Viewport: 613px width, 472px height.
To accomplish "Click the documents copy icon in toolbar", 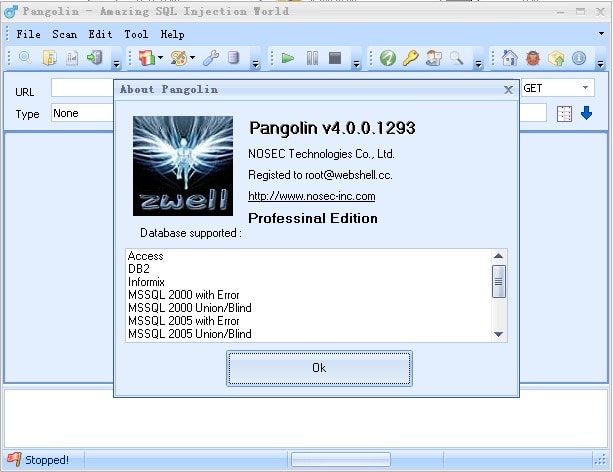I will 49,58.
